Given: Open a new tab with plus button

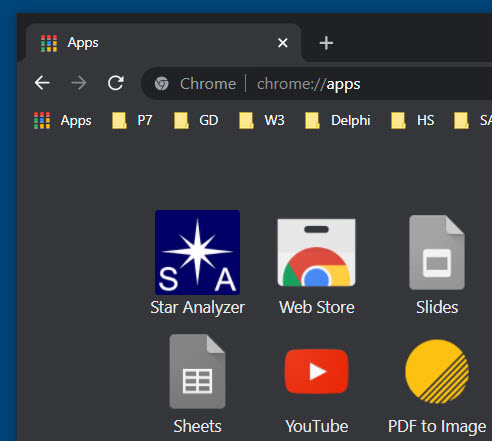Looking at the screenshot, I should (326, 43).
